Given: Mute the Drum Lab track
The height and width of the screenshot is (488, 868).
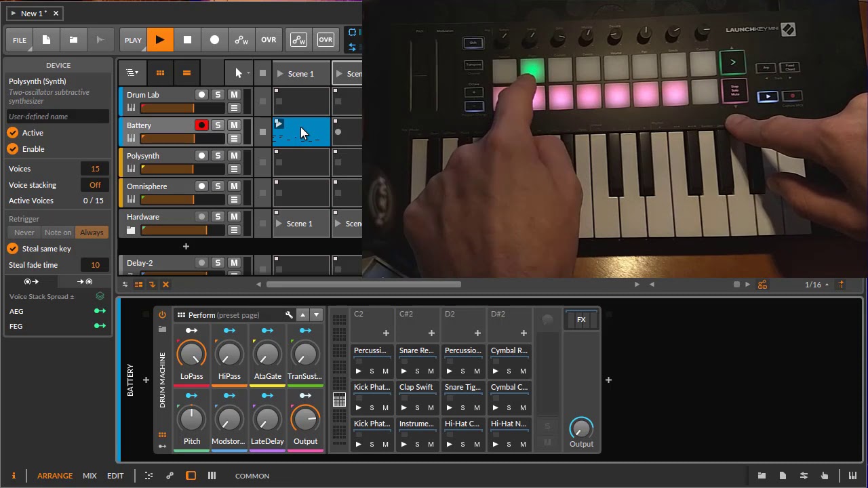Looking at the screenshot, I should coord(234,95).
